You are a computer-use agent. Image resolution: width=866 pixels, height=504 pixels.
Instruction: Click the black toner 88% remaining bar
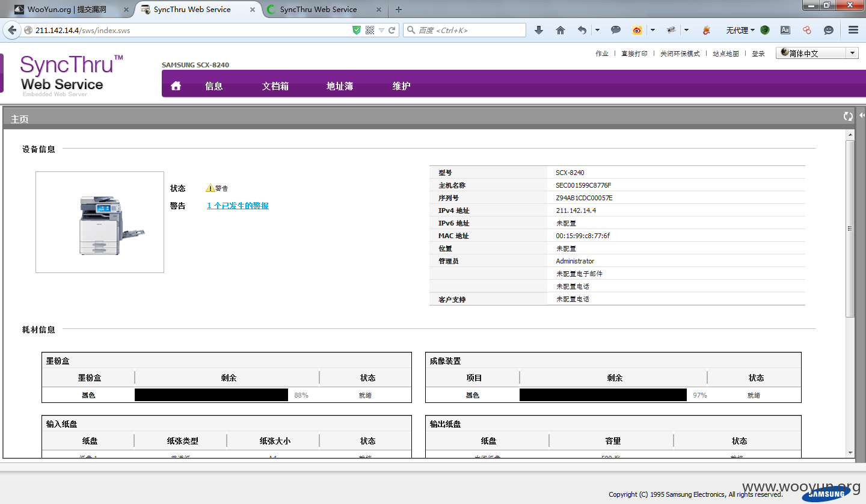click(x=211, y=395)
